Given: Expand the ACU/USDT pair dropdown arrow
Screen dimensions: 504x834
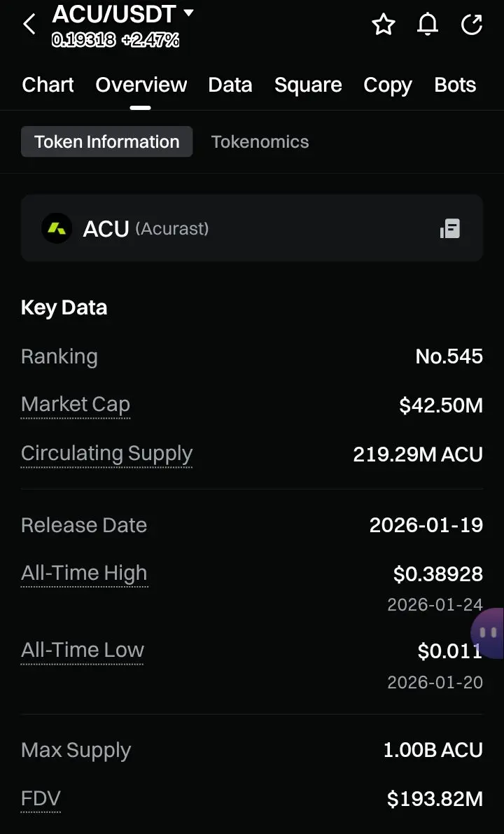Looking at the screenshot, I should click(x=188, y=12).
